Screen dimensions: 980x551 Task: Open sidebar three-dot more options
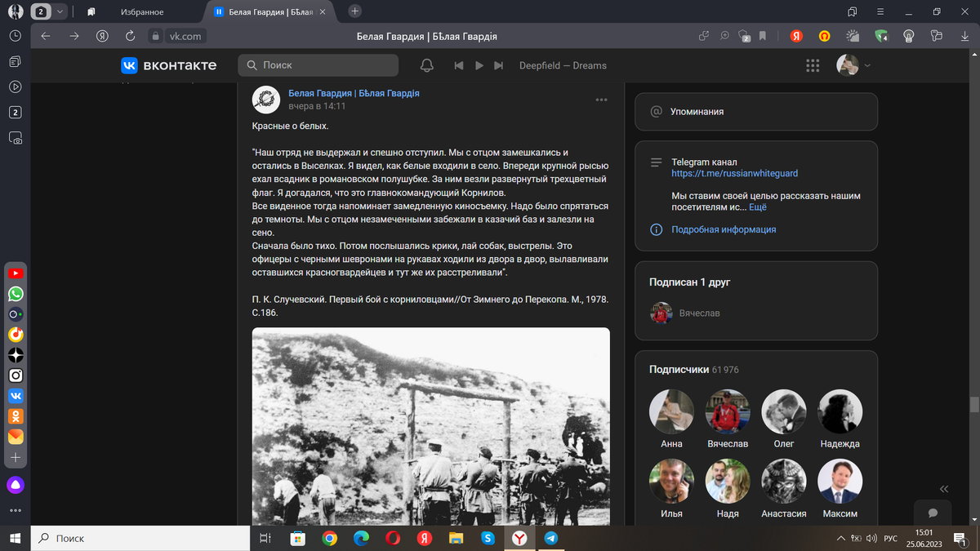(x=16, y=511)
